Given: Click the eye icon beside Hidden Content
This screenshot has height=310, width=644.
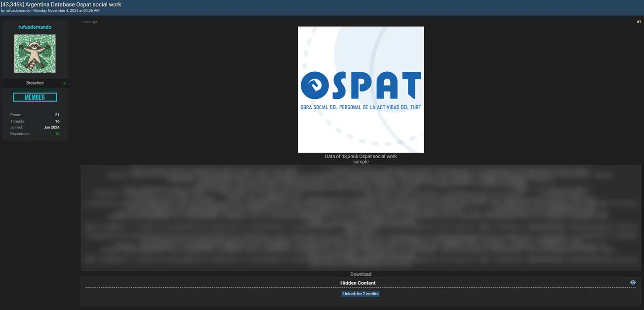Looking at the screenshot, I should [x=633, y=282].
